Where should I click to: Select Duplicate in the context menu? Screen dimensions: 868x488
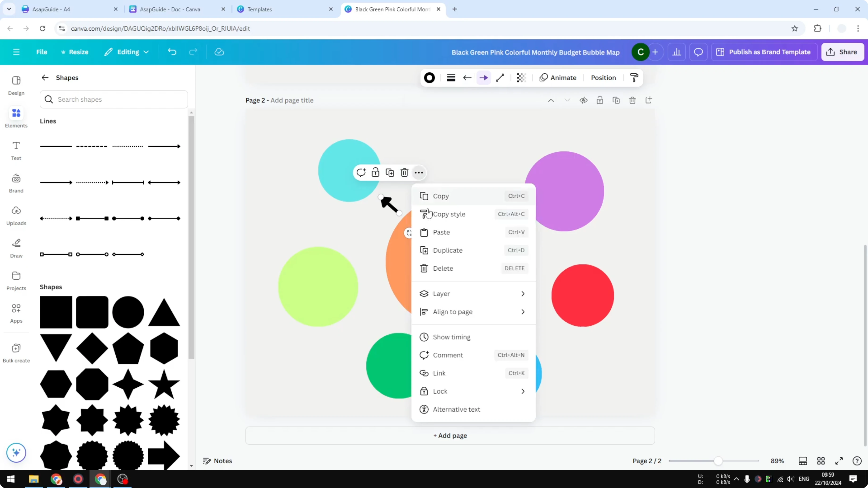click(448, 250)
